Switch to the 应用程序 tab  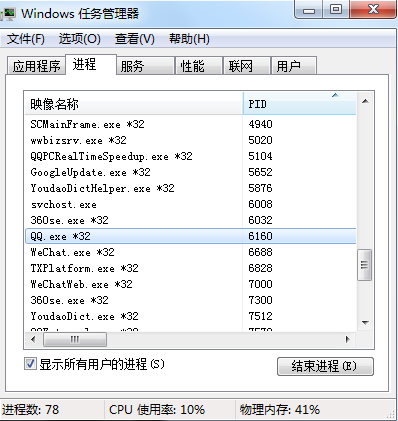(36, 66)
